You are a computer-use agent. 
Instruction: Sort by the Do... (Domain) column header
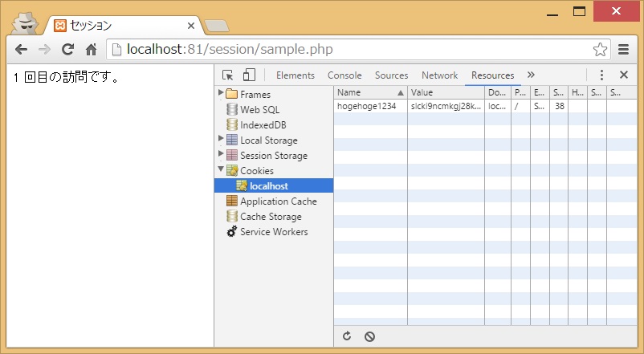(498, 92)
